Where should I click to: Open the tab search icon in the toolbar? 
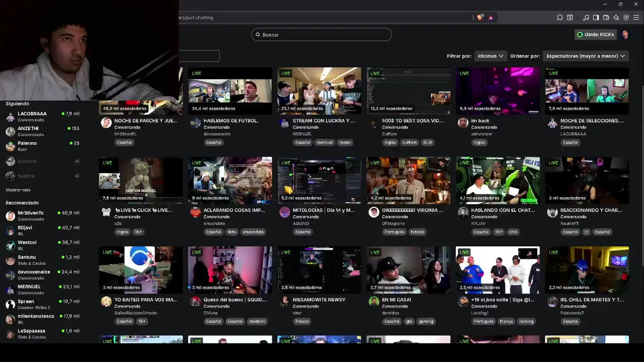[x=570, y=18]
